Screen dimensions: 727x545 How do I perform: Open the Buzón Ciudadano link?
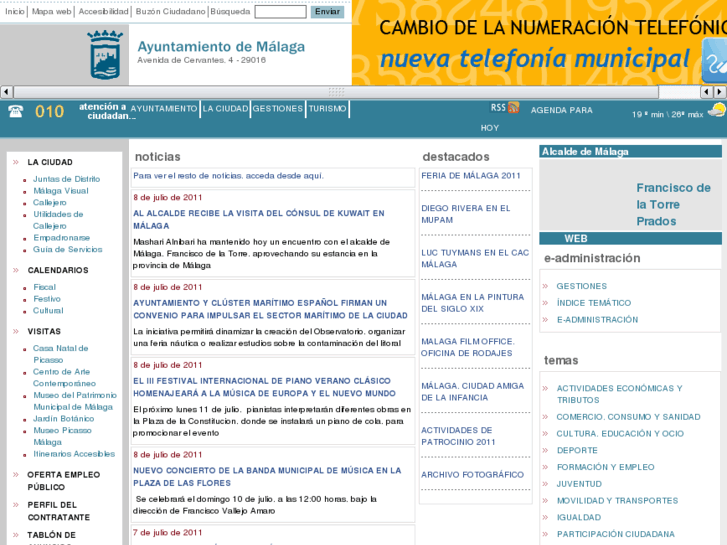pos(170,12)
